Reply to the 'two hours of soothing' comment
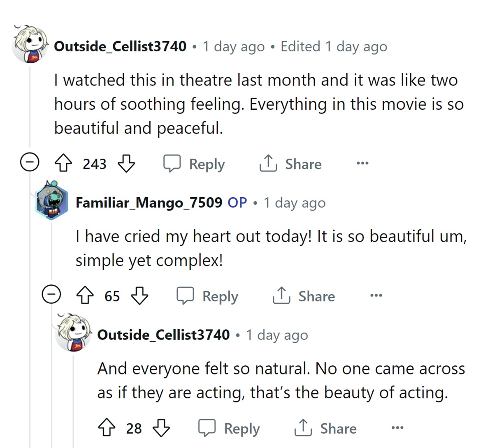The image size is (483, 448). click(x=195, y=164)
